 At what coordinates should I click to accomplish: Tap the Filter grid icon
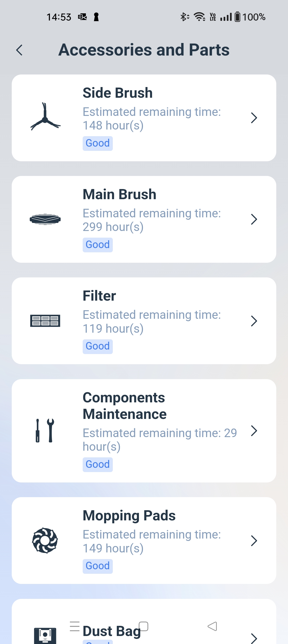click(x=45, y=321)
